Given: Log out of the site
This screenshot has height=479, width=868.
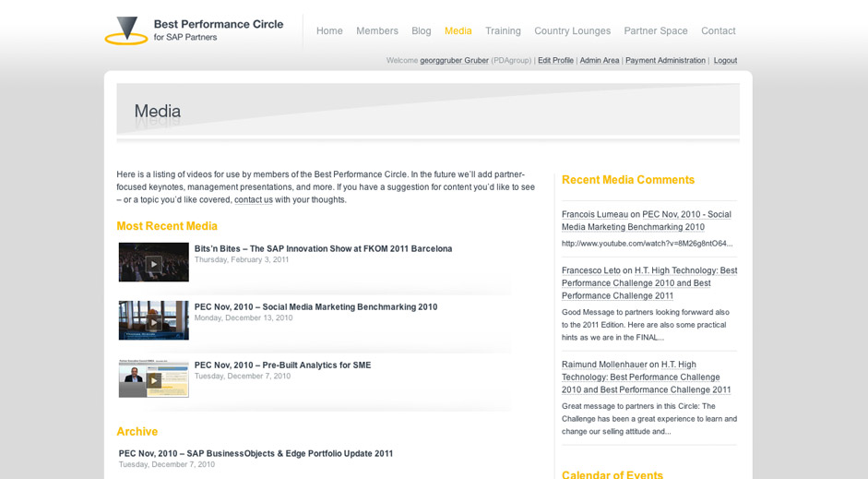Looking at the screenshot, I should tap(725, 60).
